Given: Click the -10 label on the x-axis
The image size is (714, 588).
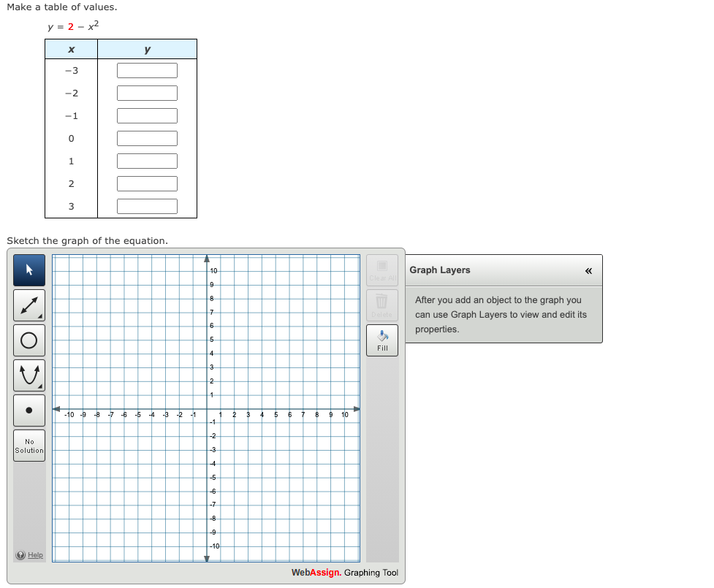Looking at the screenshot, I should click(x=69, y=415).
